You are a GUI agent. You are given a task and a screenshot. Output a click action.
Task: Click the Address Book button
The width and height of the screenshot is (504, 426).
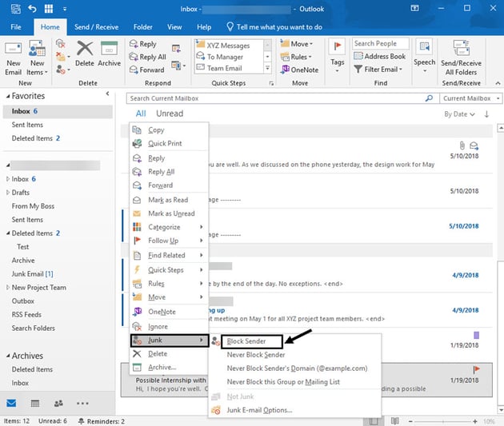(x=379, y=57)
